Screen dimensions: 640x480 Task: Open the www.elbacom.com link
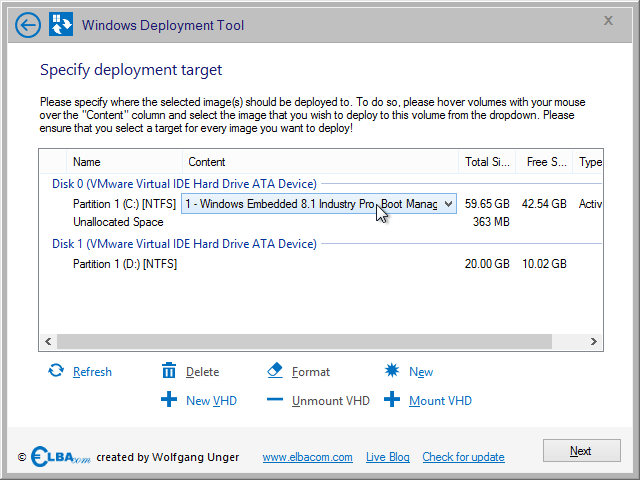click(x=307, y=457)
